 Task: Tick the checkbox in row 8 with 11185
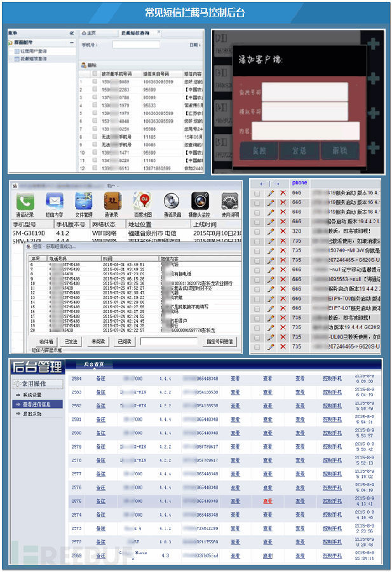(95, 137)
